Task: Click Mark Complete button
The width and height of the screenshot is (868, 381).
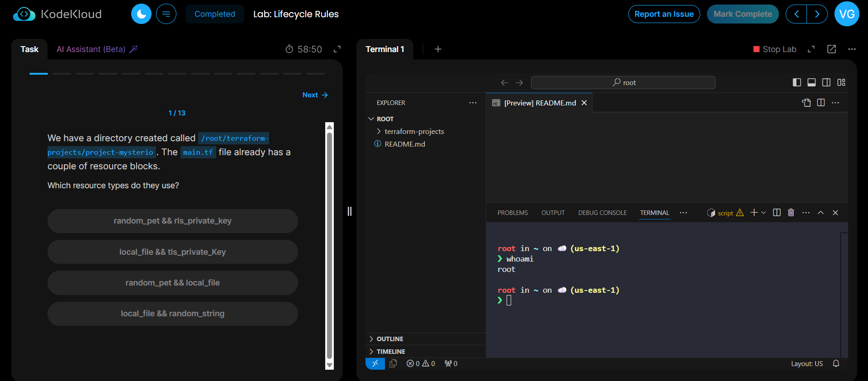Action: point(743,14)
